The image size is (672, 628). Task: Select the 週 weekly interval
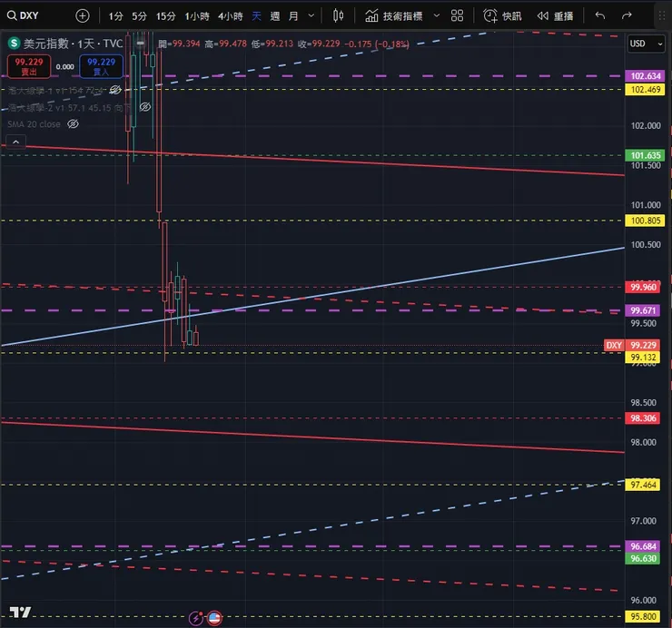pos(275,16)
